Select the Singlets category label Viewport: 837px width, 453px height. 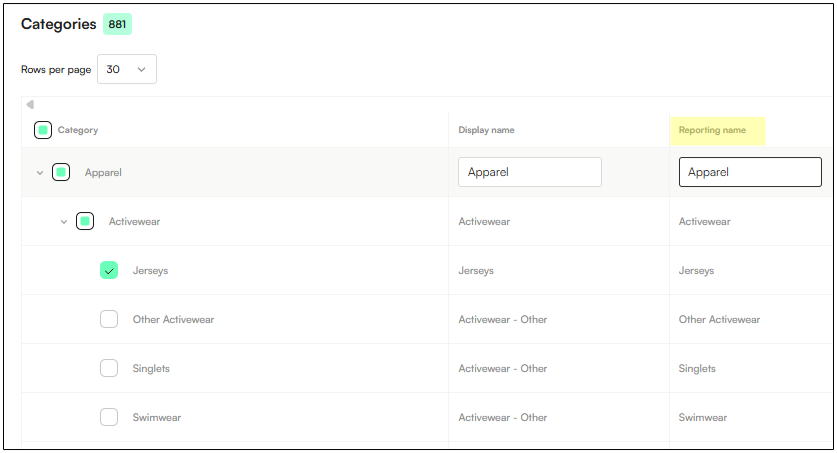tap(151, 369)
